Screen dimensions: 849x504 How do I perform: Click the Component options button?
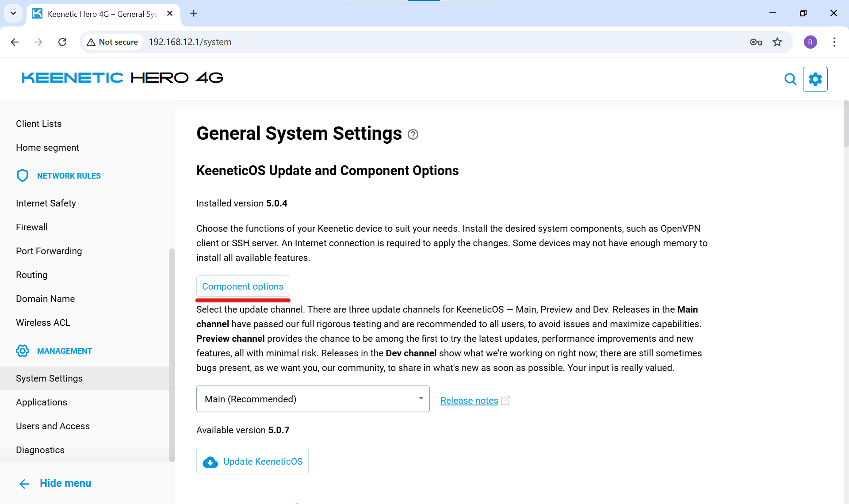(243, 286)
